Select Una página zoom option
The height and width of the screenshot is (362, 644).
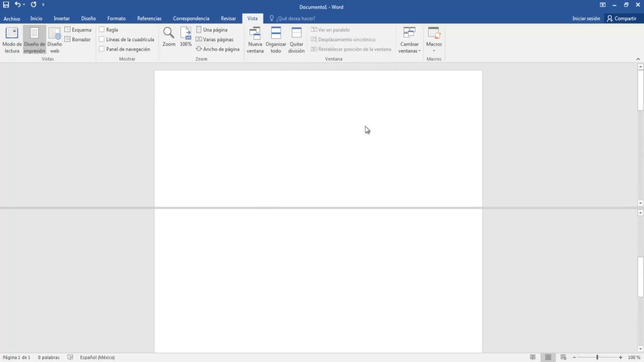(x=212, y=30)
